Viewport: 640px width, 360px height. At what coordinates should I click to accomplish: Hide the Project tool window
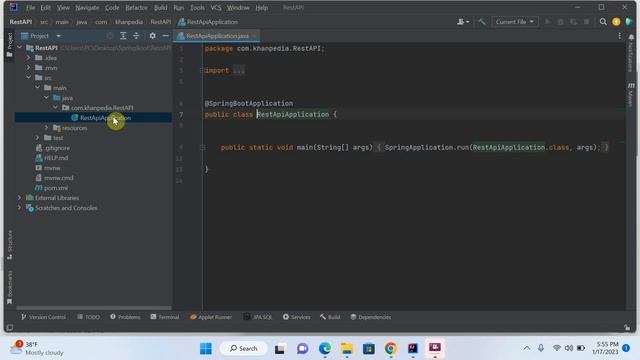pyautogui.click(x=165, y=36)
